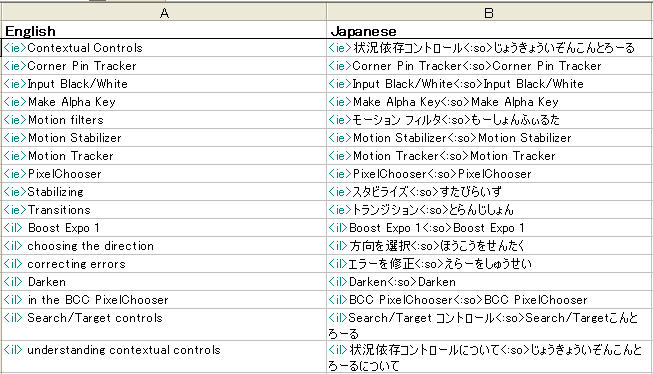Select column B header
The width and height of the screenshot is (653, 374).
click(x=489, y=13)
